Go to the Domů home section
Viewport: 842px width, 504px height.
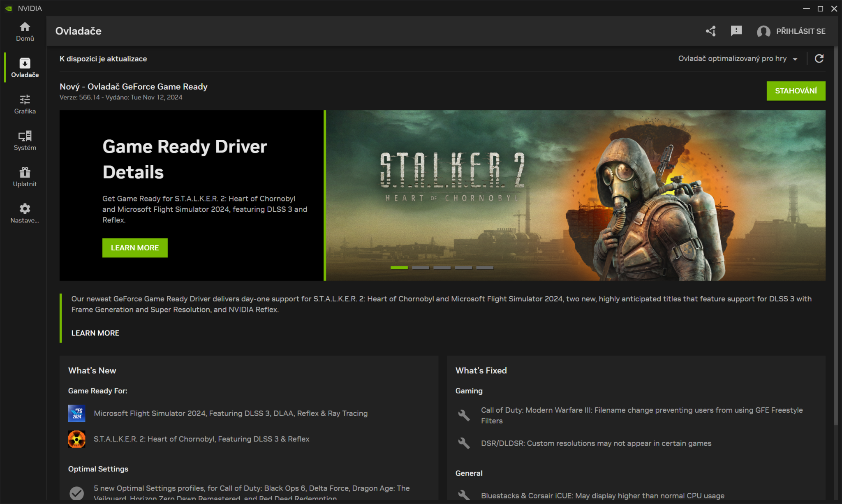click(x=25, y=32)
